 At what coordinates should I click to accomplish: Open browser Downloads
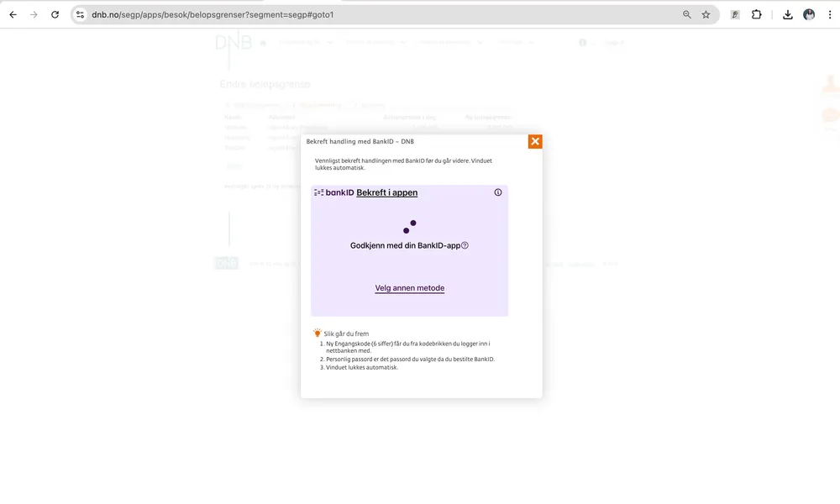787,14
